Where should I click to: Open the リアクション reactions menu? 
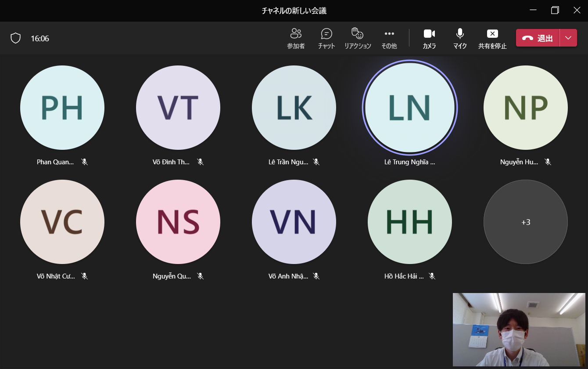coord(358,38)
